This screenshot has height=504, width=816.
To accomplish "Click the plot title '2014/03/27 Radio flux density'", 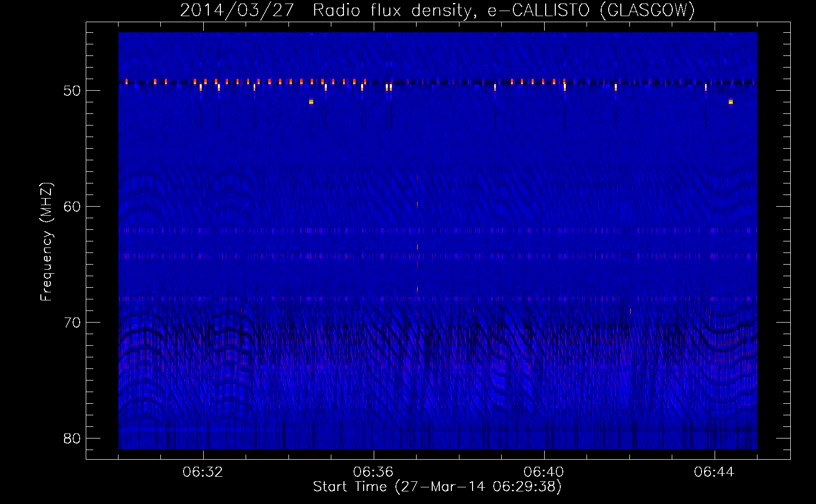I will (437, 10).
